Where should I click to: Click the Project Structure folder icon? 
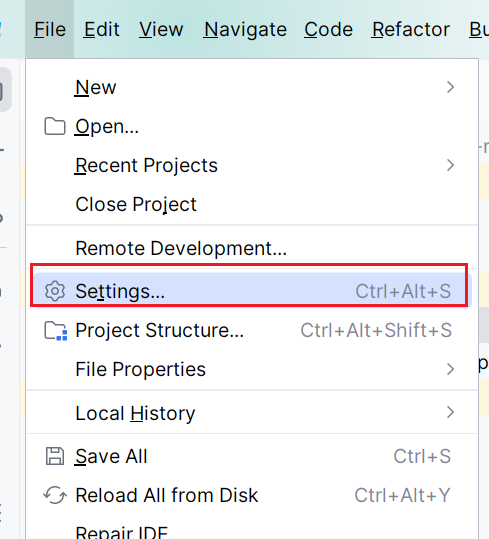point(56,331)
